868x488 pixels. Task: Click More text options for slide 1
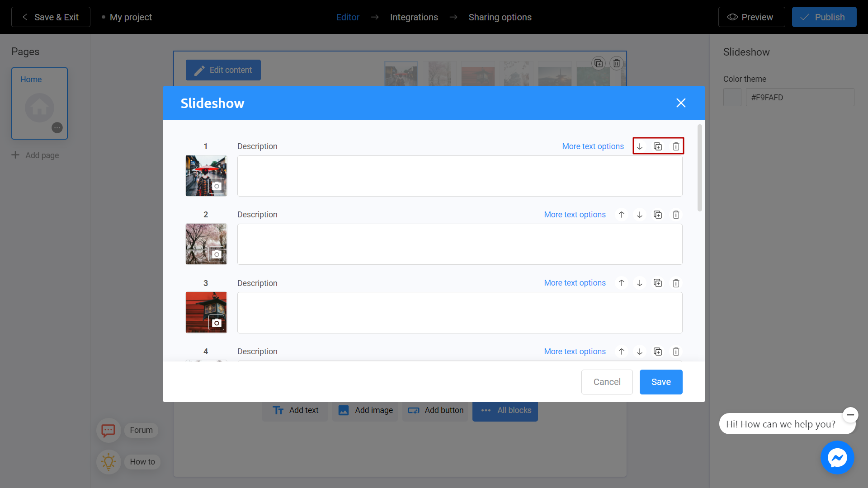pyautogui.click(x=593, y=146)
